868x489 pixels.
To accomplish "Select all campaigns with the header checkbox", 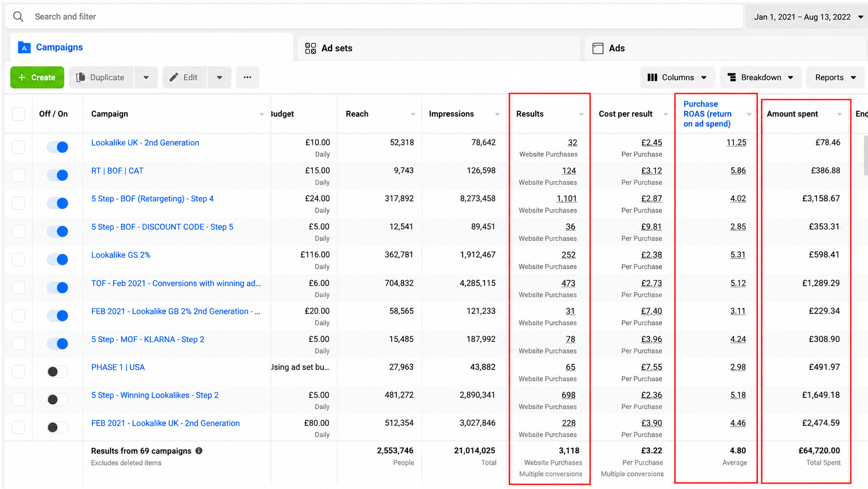I will [x=18, y=114].
